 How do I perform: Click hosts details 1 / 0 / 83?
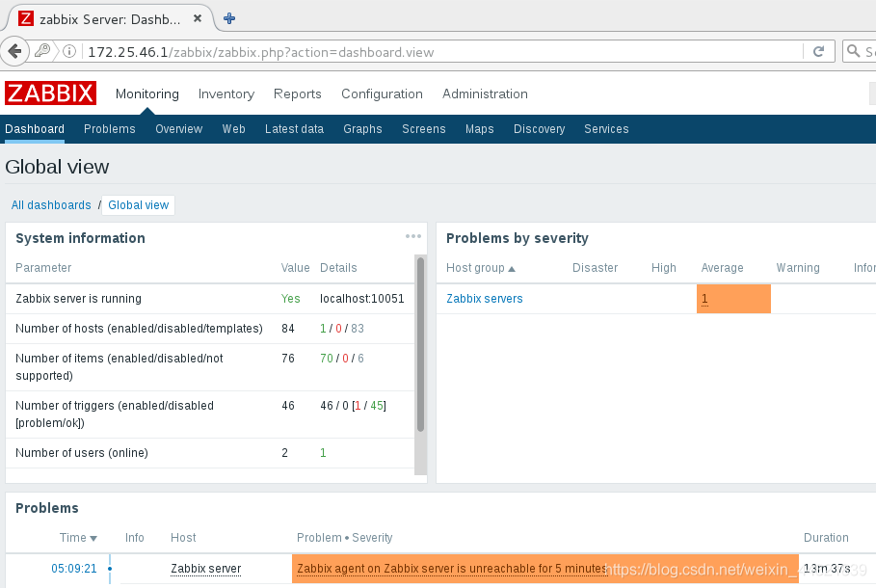[x=342, y=329]
